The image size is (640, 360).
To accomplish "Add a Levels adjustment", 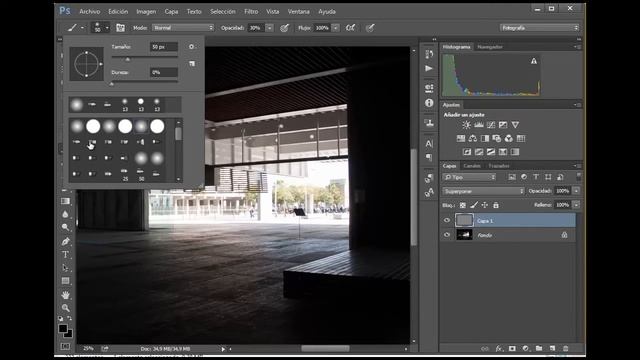I will pyautogui.click(x=478, y=125).
